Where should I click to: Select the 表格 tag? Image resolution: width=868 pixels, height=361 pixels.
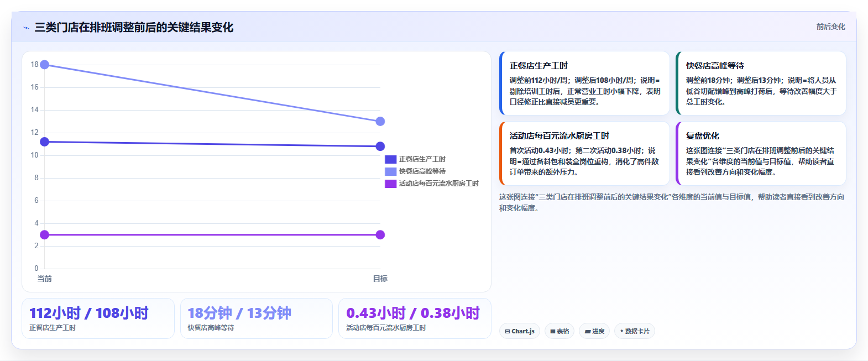(560, 331)
